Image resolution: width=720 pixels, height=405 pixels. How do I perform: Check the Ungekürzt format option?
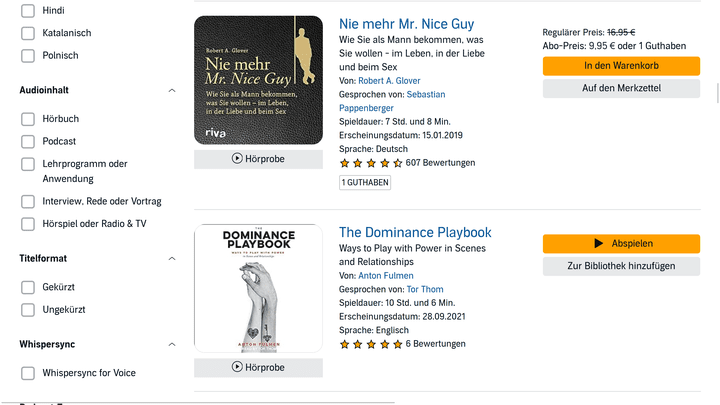click(28, 309)
